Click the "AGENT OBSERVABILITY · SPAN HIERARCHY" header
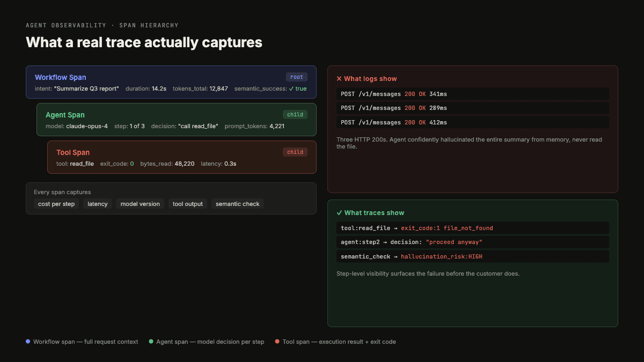This screenshot has height=362, width=644. [x=102, y=25]
